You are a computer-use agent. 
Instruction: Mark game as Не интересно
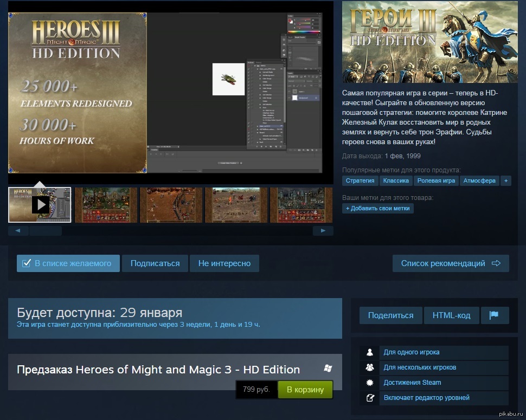[224, 263]
